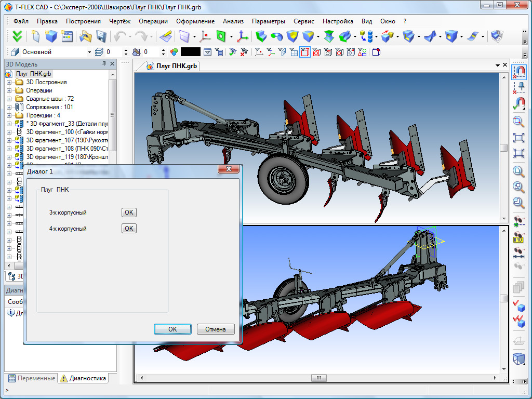
Task: Select the 3D array tool icon
Action: coord(366,36)
